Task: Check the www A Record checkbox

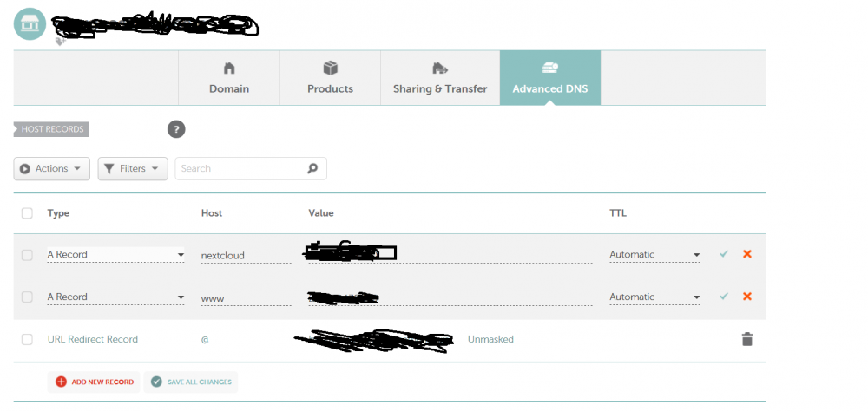Action: coord(27,297)
